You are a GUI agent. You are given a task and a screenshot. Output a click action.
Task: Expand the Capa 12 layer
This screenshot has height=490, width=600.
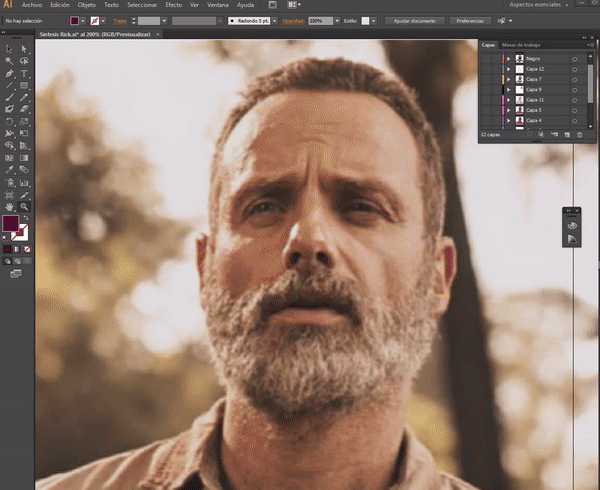coord(509,69)
